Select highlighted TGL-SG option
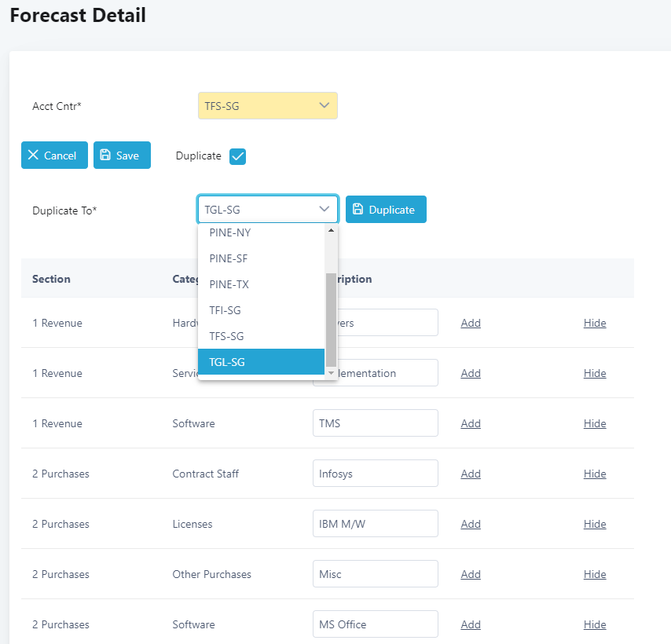The height and width of the screenshot is (644, 671). coord(226,362)
